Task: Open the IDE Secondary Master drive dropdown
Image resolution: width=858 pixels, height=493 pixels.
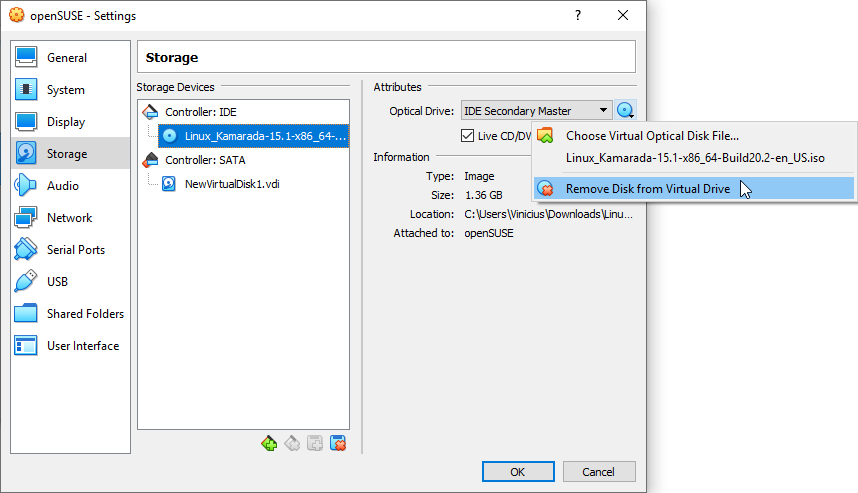Action: (x=535, y=111)
